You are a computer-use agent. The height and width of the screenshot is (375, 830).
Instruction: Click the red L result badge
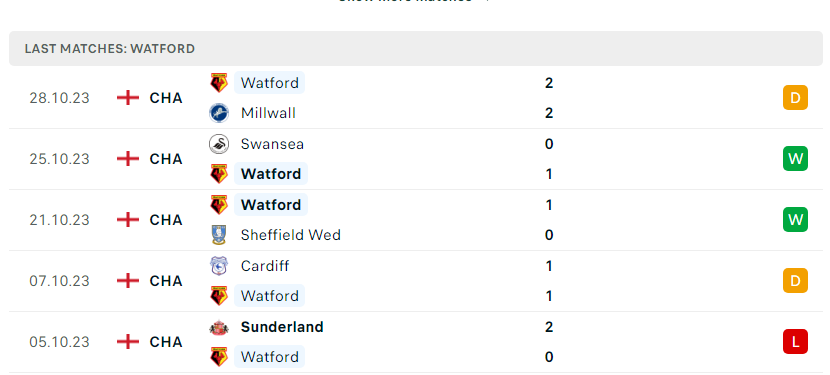(795, 342)
